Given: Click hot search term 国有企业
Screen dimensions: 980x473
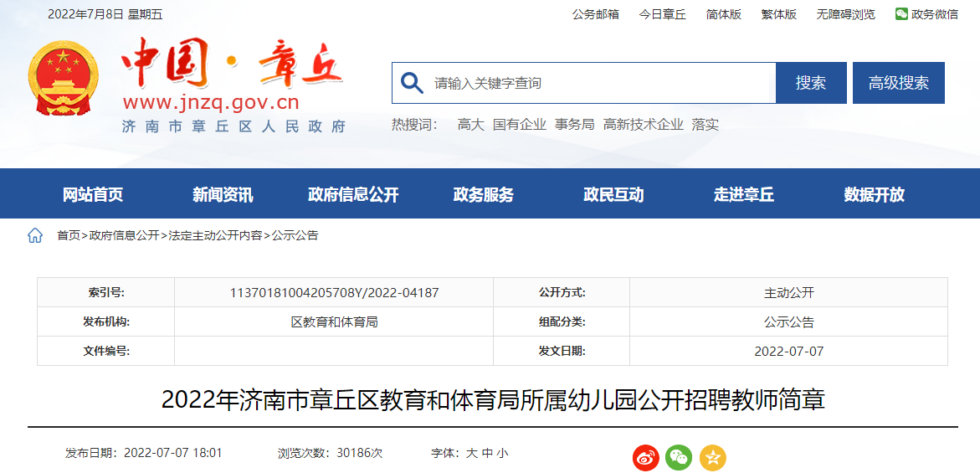Looking at the screenshot, I should coord(520,125).
